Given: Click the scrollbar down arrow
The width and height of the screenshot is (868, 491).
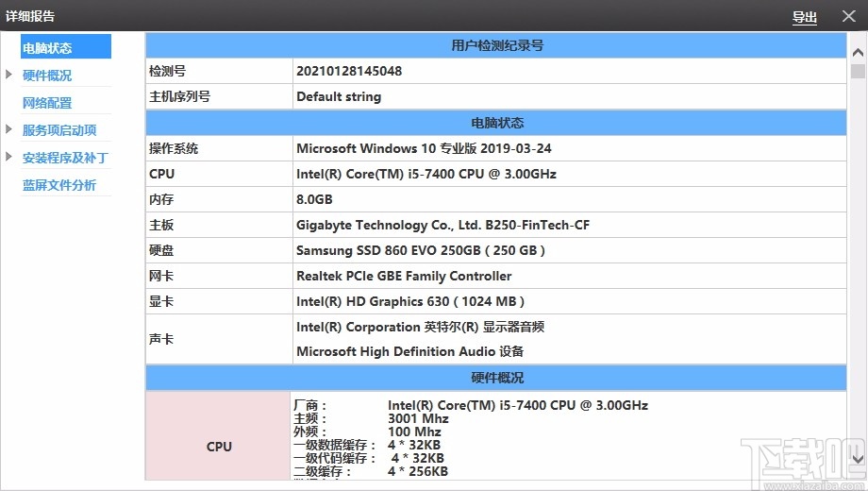Looking at the screenshot, I should tap(858, 459).
